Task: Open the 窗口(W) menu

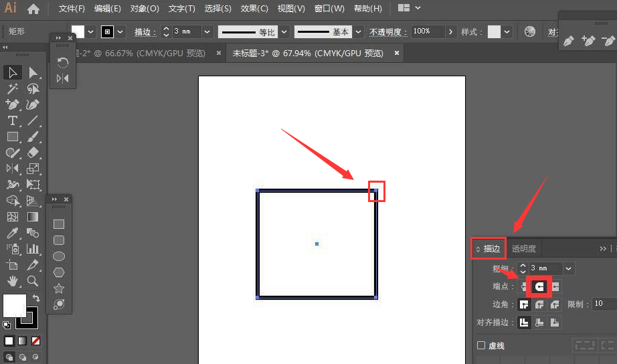Action: pyautogui.click(x=329, y=9)
